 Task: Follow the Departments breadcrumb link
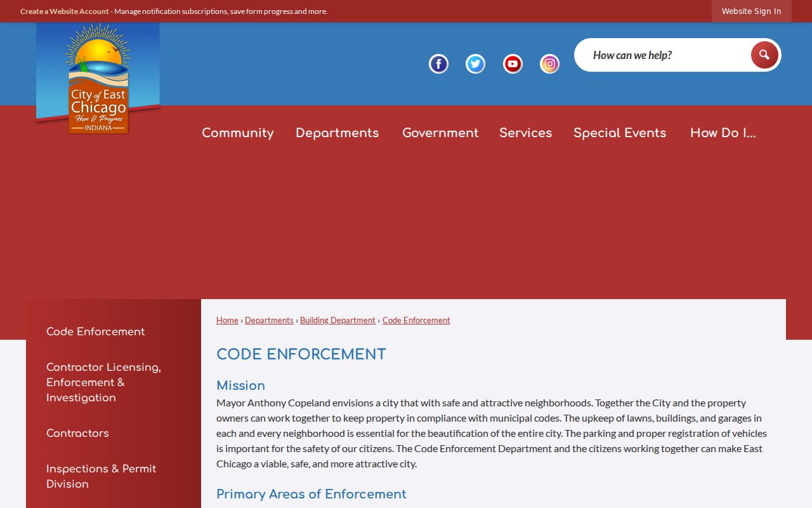269,320
